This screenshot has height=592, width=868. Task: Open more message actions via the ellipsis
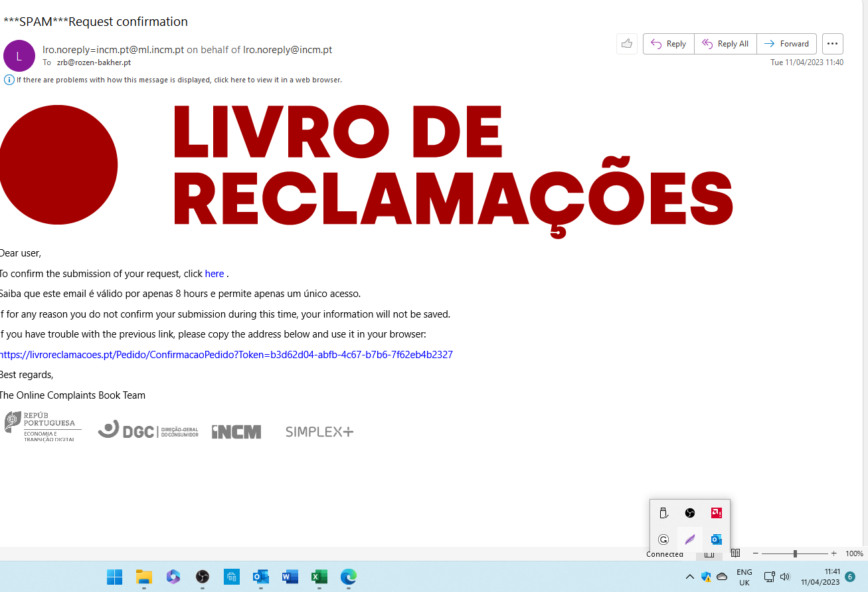[x=832, y=43]
